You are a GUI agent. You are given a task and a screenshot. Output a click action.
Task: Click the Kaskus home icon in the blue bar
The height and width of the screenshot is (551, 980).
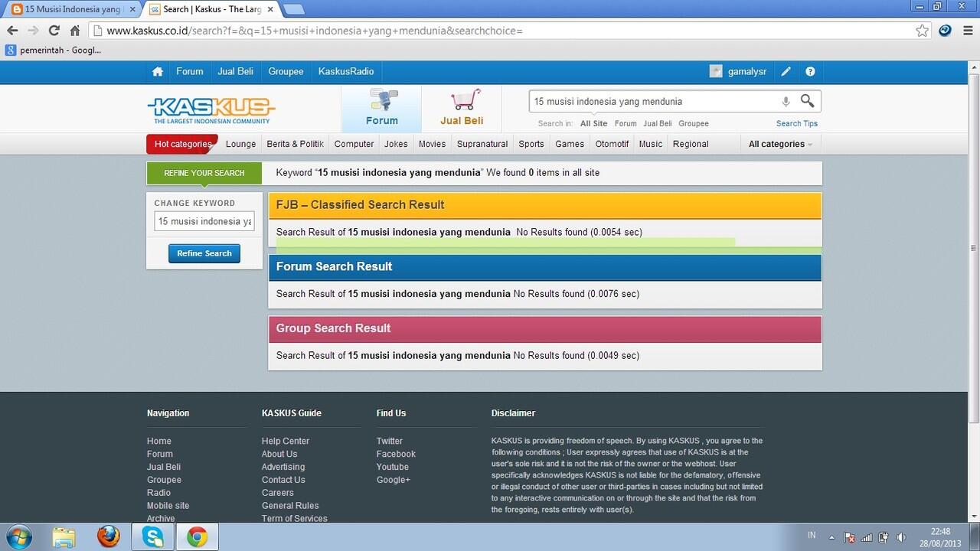pyautogui.click(x=158, y=71)
